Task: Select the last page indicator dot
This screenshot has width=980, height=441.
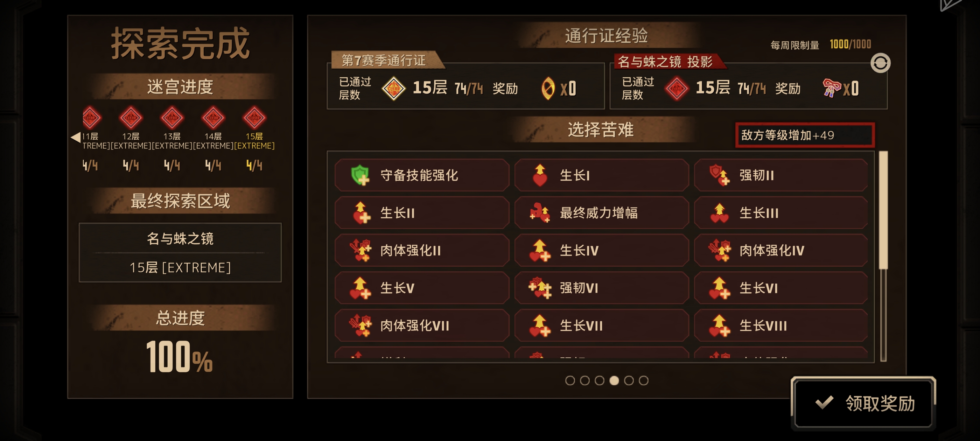Action: pyautogui.click(x=643, y=380)
